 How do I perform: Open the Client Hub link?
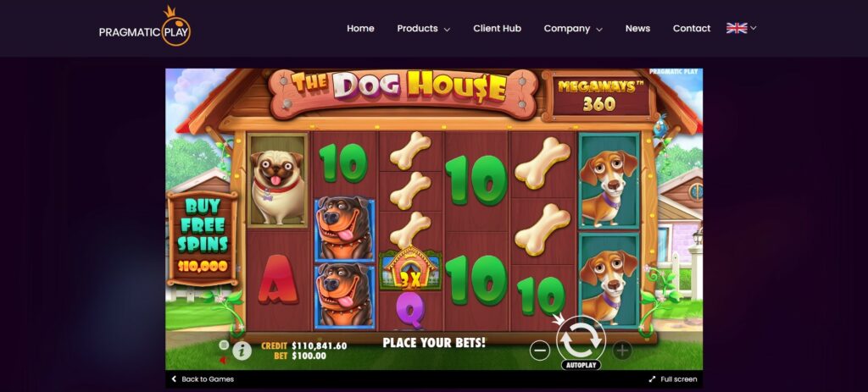(x=497, y=29)
